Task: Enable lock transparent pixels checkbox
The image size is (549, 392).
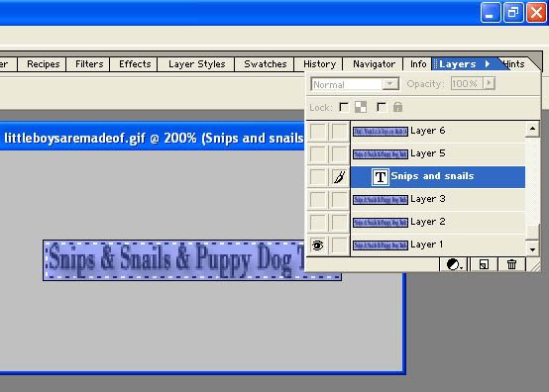Action: [x=344, y=107]
